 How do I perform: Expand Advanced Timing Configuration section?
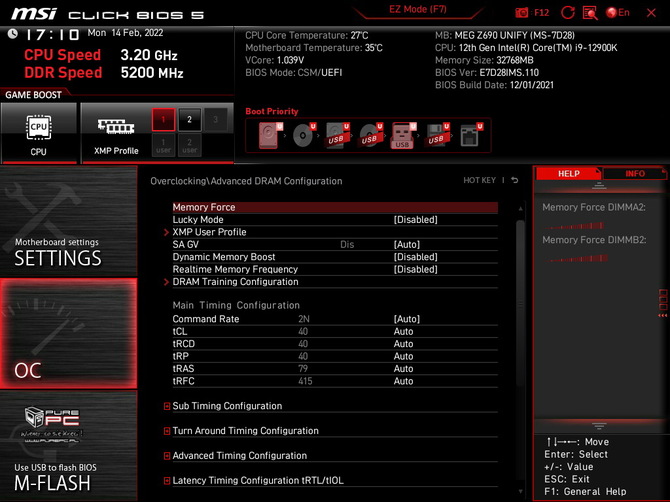tap(239, 456)
